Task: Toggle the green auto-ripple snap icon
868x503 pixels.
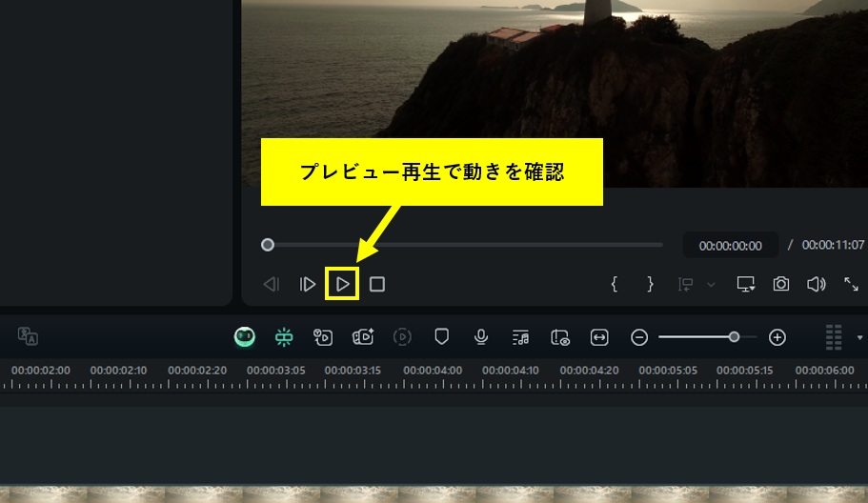Action: coord(284,337)
